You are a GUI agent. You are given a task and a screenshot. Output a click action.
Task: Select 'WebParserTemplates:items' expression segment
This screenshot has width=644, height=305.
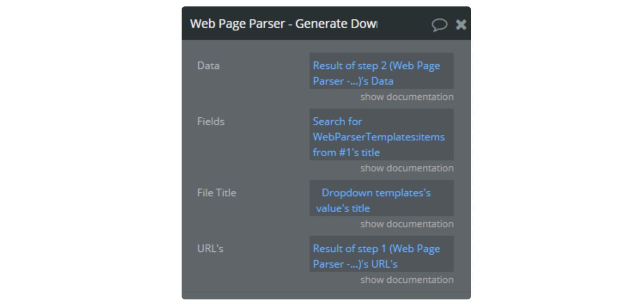379,137
